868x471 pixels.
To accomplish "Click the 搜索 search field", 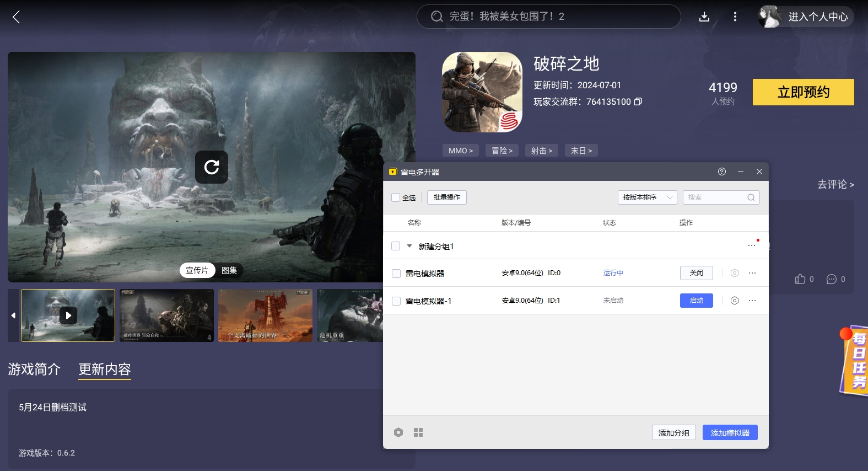I will point(716,197).
